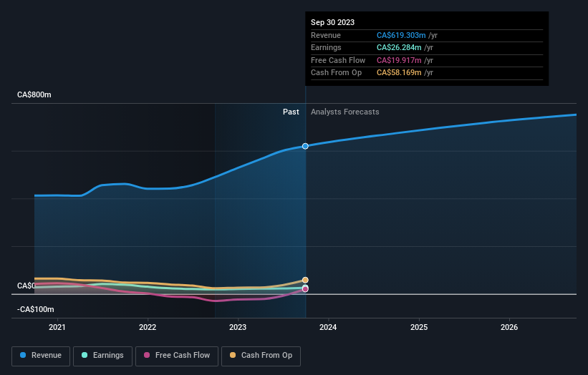Click the -CA$100m y-axis label
588x375 pixels.
coord(36,309)
